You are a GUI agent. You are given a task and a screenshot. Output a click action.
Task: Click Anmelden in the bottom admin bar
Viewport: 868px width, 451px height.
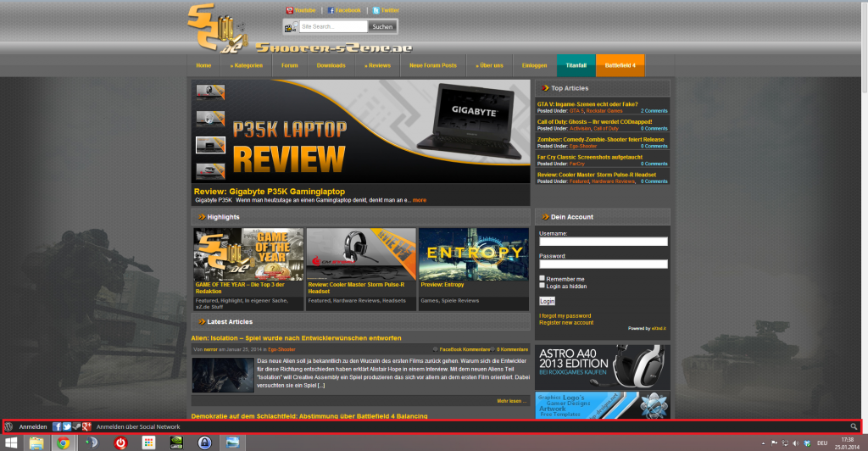(x=33, y=426)
